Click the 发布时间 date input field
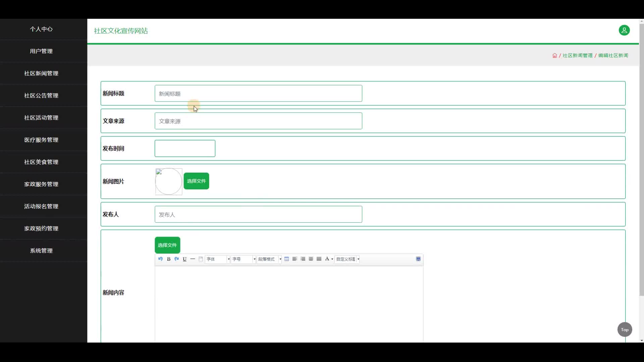The height and width of the screenshot is (362, 644). (x=185, y=148)
